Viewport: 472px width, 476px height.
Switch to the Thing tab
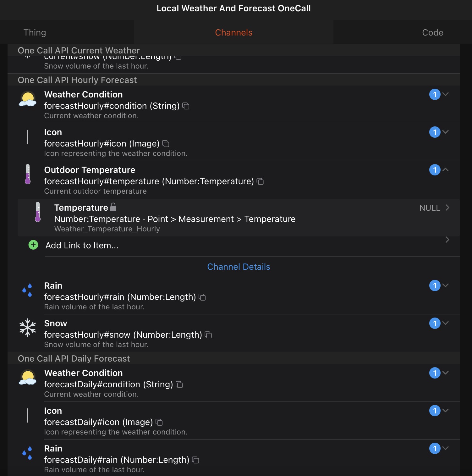coord(35,32)
